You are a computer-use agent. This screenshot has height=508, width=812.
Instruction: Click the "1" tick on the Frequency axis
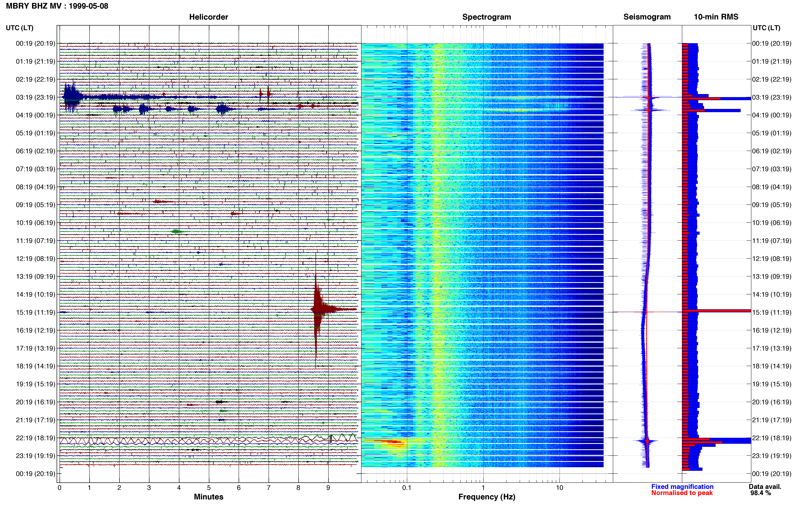click(483, 488)
